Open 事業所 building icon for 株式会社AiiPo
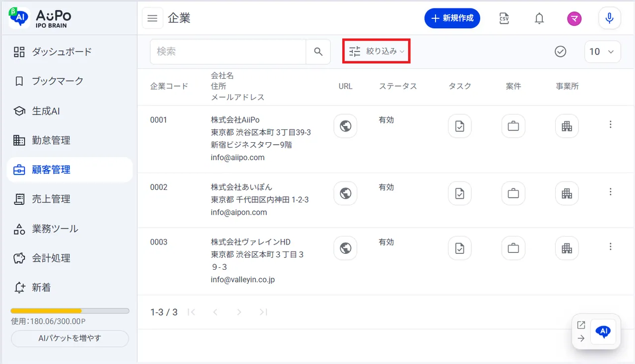The height and width of the screenshot is (364, 635). click(567, 126)
